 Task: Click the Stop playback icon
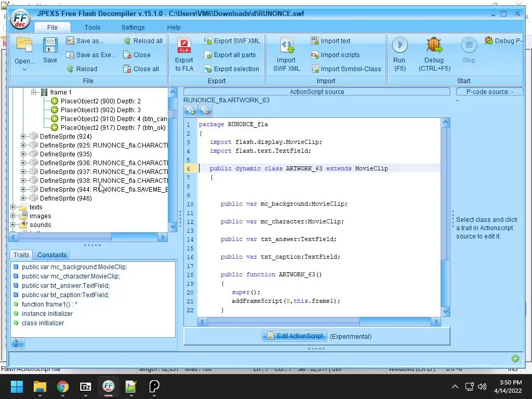(x=469, y=45)
